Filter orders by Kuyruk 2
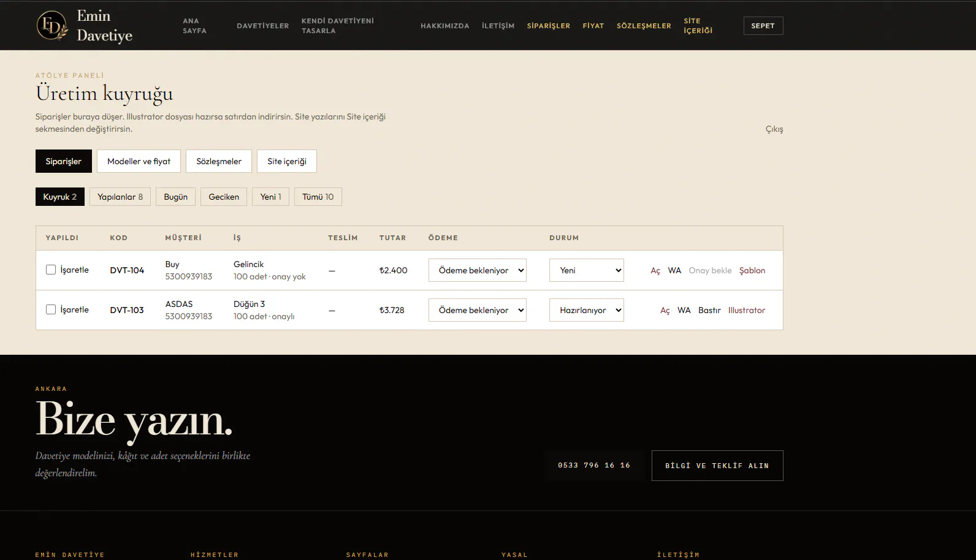Screen dimensions: 976x560 (x=60, y=197)
